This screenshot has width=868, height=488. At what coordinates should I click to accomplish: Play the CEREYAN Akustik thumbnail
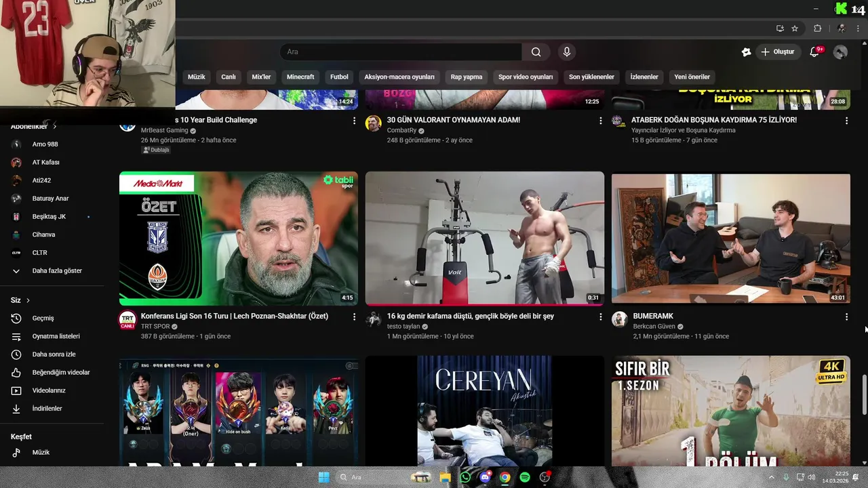pos(485,411)
